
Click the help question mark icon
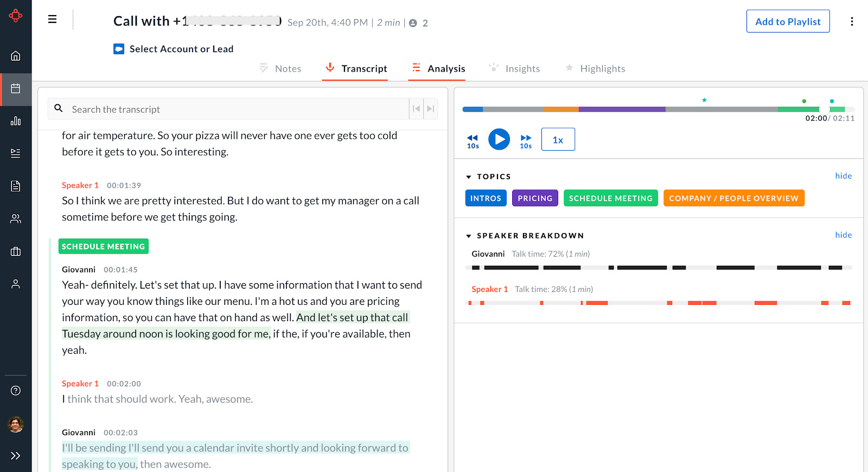(x=16, y=391)
